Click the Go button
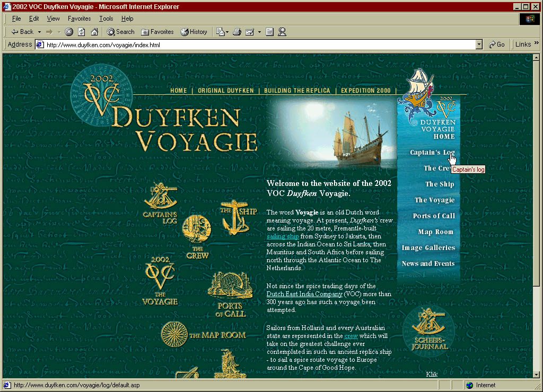The width and height of the screenshot is (543, 392). [496, 44]
